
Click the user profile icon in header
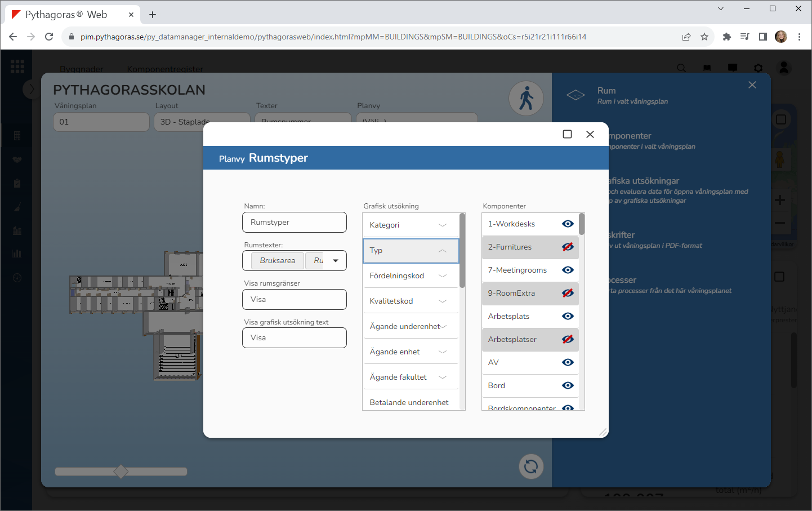783,68
